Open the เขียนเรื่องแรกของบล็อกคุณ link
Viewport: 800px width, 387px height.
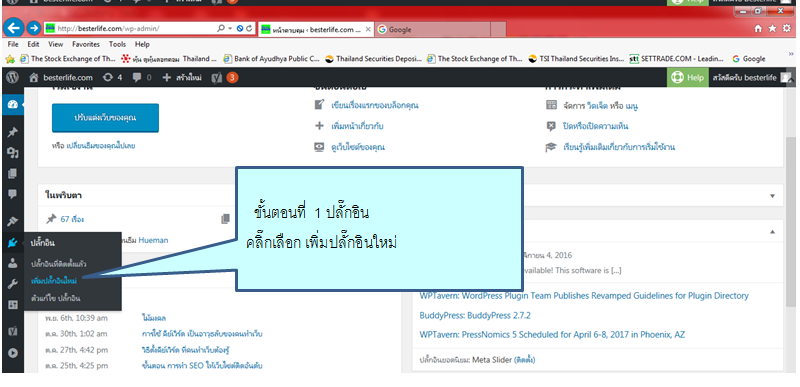click(374, 106)
